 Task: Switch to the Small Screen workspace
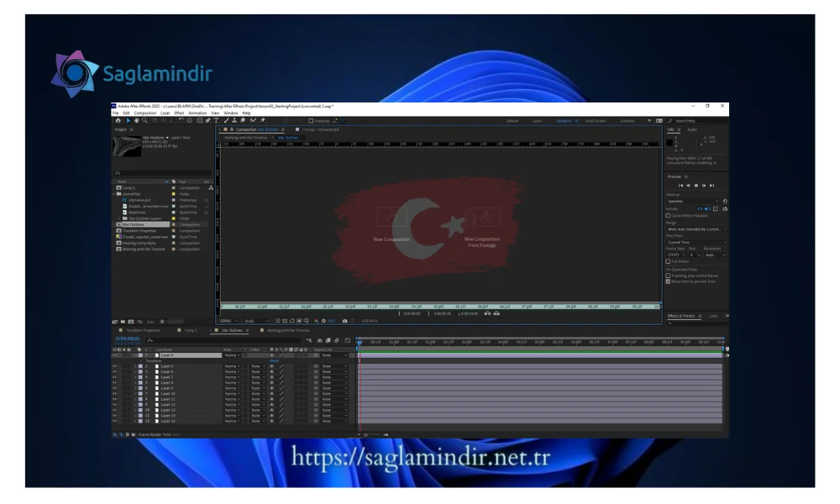(x=596, y=121)
